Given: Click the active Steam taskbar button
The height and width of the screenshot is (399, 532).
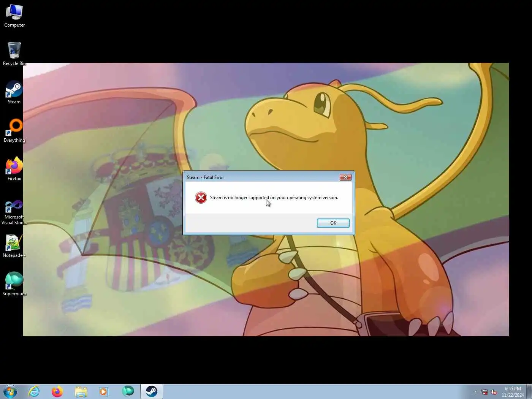Looking at the screenshot, I should point(152,391).
